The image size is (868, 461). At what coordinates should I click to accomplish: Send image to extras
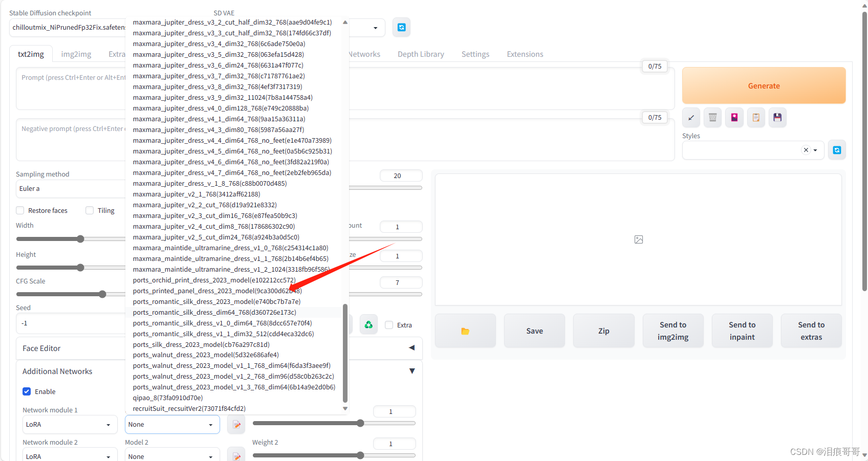coord(811,331)
